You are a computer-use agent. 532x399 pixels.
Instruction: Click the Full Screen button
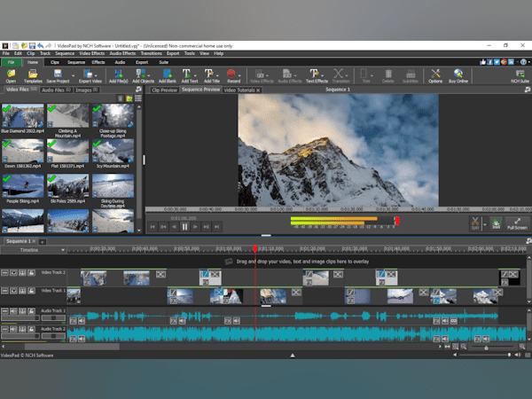518,224
